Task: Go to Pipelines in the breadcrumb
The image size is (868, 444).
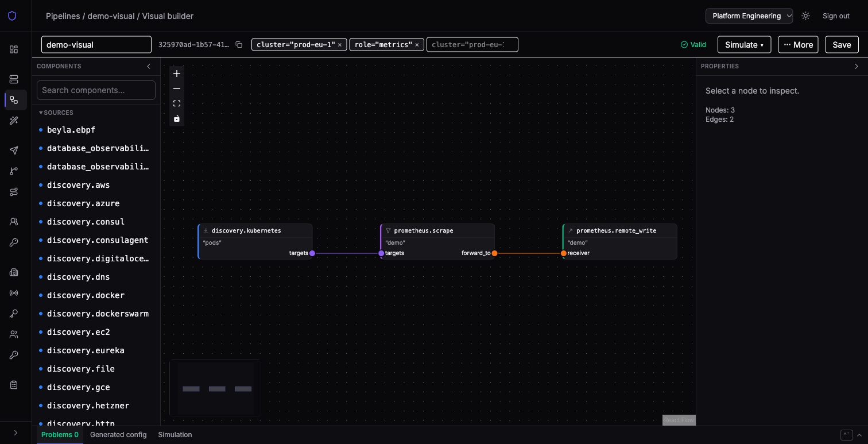Action: [x=63, y=16]
